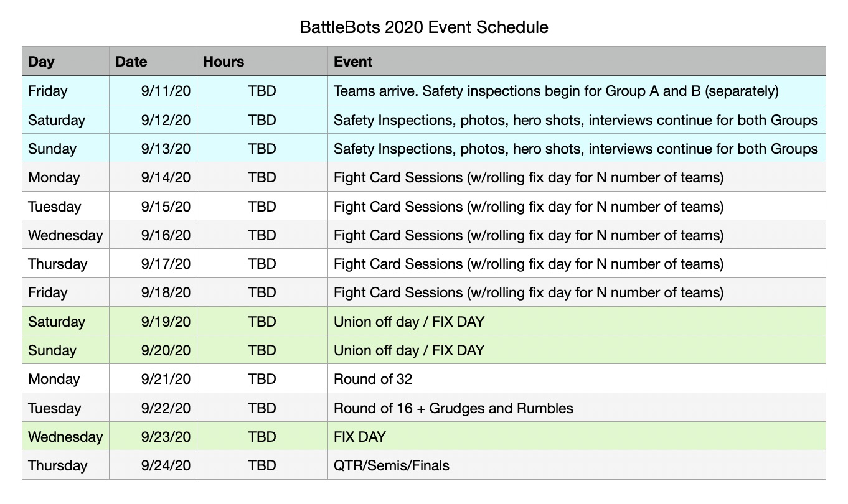Image resolution: width=848 pixels, height=504 pixels.
Task: Click the Saturday 9/12/20 day cell
Action: 66,119
